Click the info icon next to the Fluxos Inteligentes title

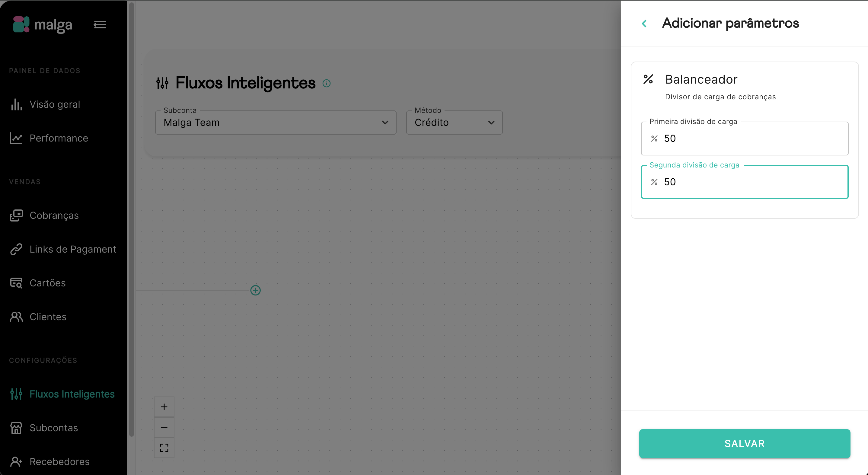click(x=327, y=83)
